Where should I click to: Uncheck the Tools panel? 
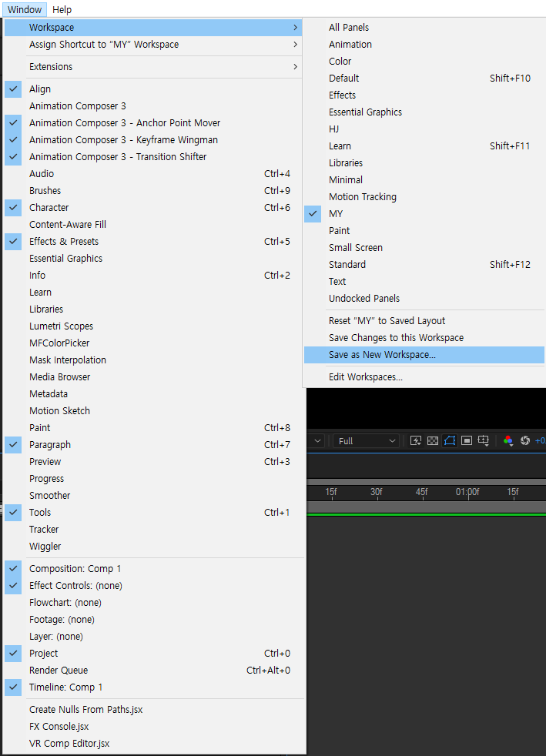pos(153,513)
